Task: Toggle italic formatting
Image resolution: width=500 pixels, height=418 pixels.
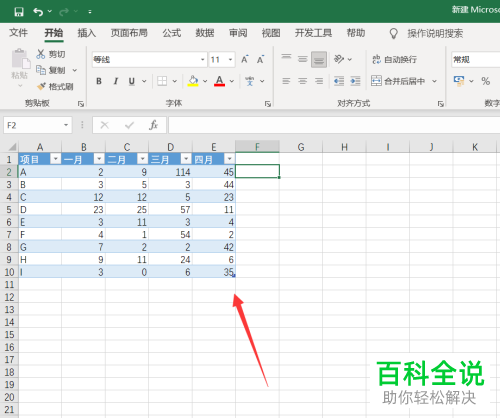Action: click(116, 81)
